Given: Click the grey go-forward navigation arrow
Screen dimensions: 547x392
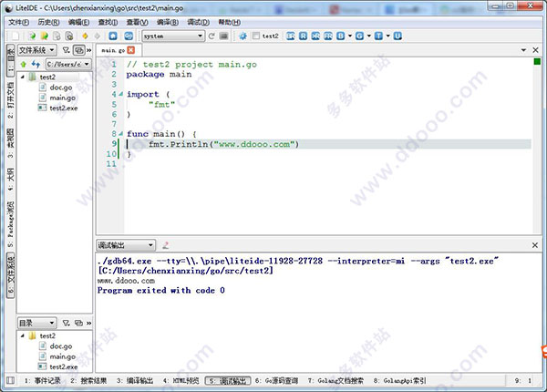Looking at the screenshot, I should coord(98,36).
